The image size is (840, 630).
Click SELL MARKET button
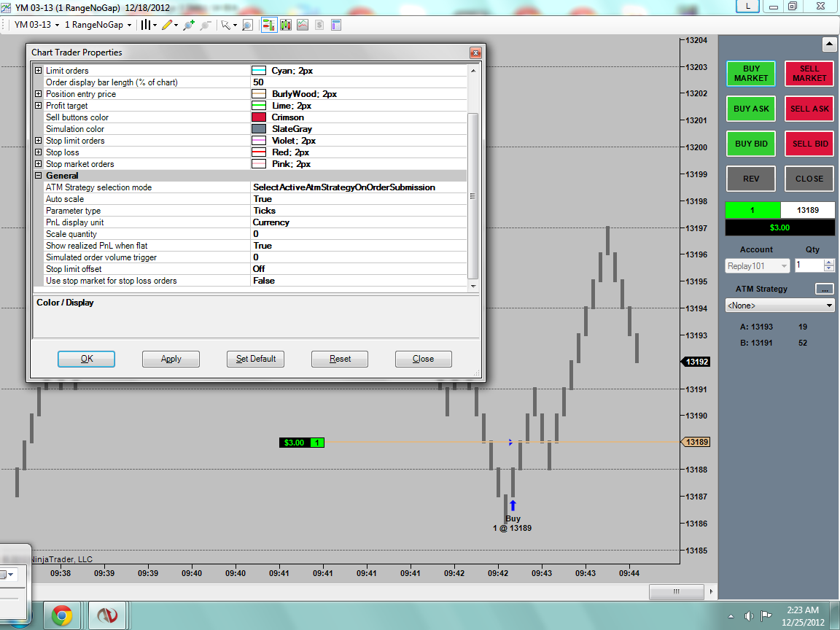pyautogui.click(x=809, y=74)
